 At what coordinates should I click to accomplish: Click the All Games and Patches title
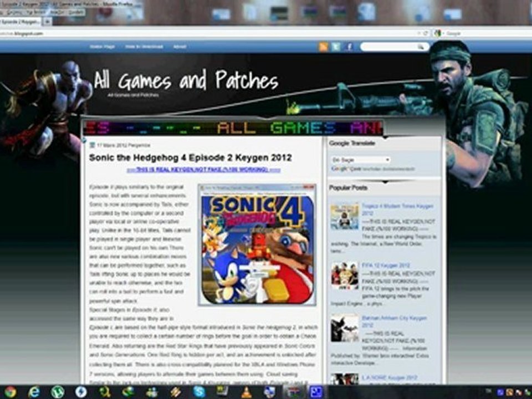186,80
